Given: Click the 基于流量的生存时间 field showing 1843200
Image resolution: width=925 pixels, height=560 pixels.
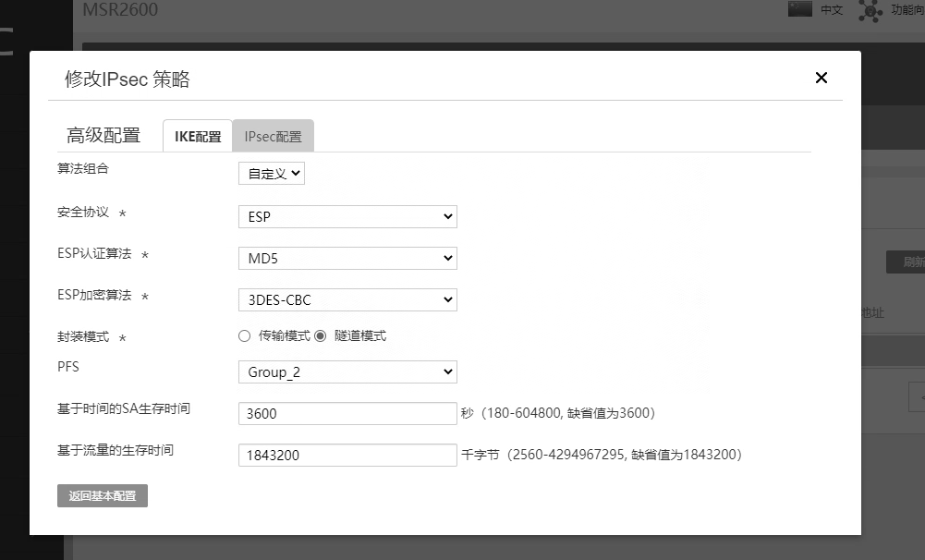Looking at the screenshot, I should pyautogui.click(x=347, y=455).
